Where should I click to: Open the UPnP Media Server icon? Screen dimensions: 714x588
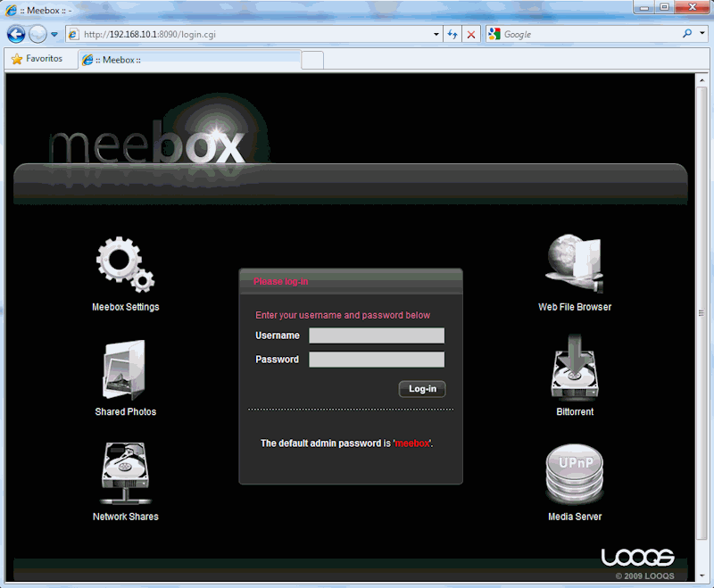[575, 474]
